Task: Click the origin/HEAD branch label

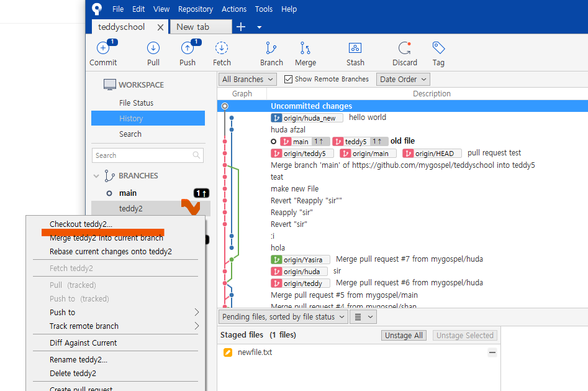Action: [432, 154]
